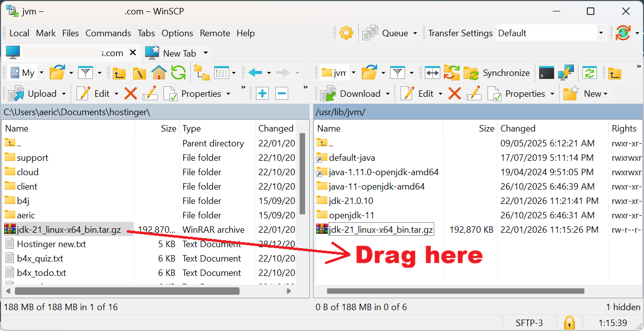Click the local filter funnel icon
This screenshot has height=331, width=644.
[x=86, y=73]
